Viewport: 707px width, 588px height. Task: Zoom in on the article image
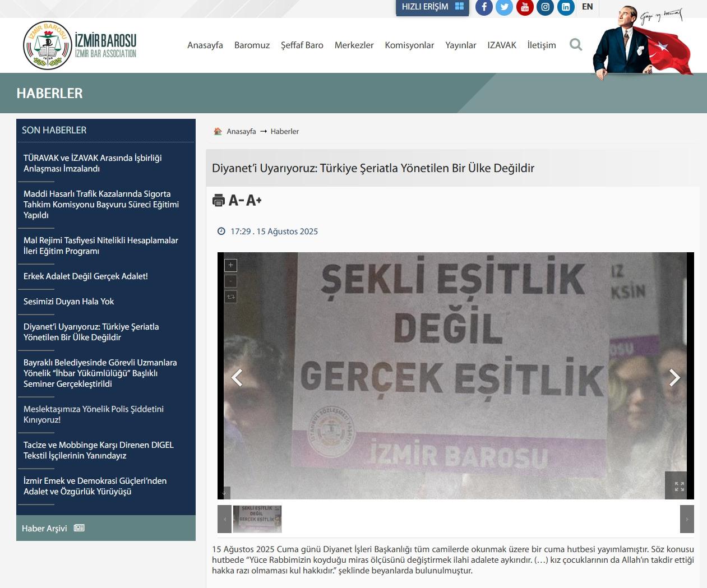(x=230, y=265)
